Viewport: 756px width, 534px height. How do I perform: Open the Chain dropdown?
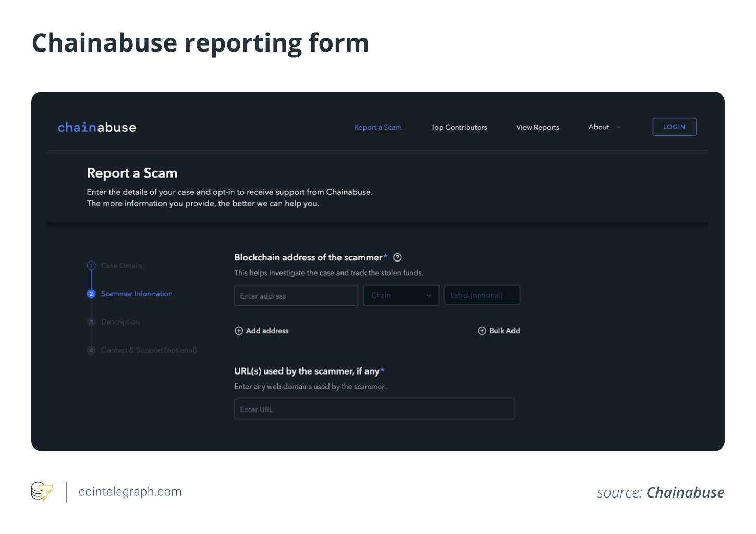point(400,295)
